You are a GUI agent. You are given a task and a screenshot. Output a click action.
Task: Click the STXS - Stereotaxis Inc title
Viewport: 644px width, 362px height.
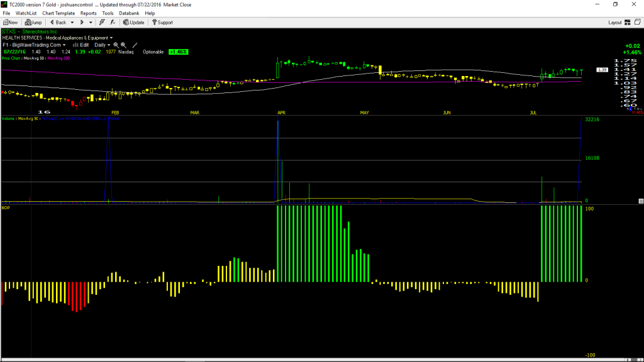pyautogui.click(x=30, y=31)
